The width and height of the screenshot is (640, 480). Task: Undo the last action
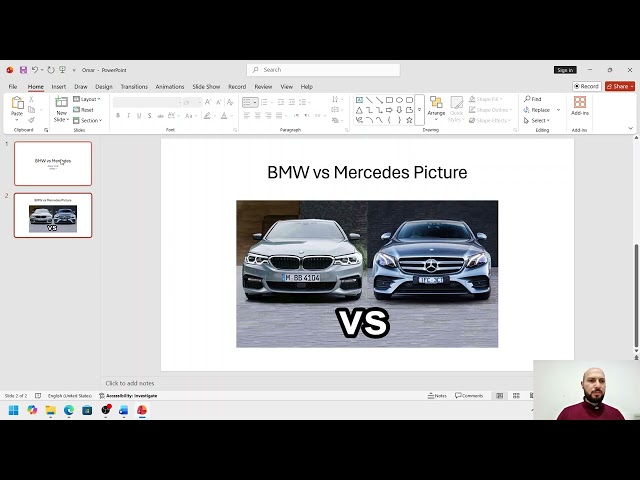35,70
